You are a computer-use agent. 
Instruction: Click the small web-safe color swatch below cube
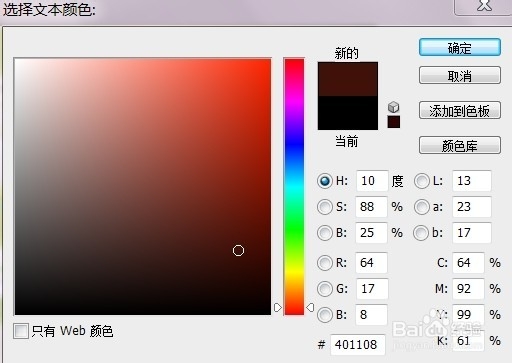click(x=394, y=122)
